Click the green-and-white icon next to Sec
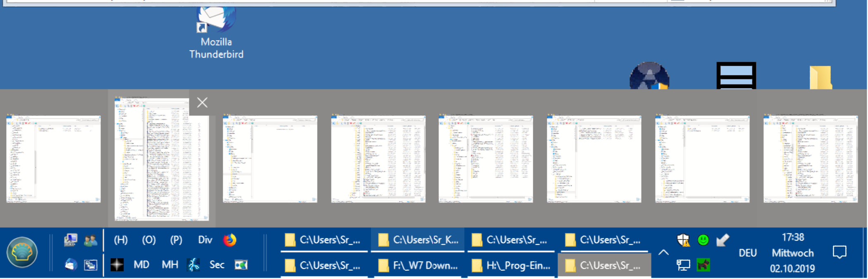The image size is (868, 279). [241, 265]
